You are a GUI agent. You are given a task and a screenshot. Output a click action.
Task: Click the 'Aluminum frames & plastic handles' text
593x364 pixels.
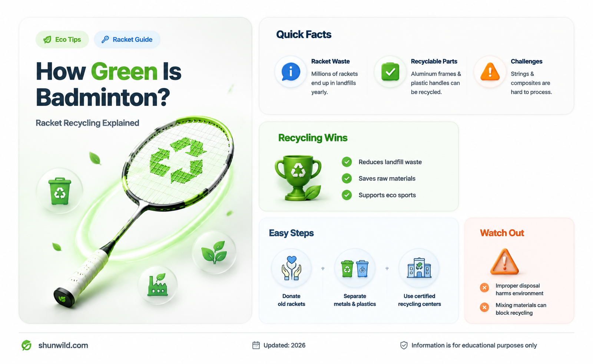[436, 83]
